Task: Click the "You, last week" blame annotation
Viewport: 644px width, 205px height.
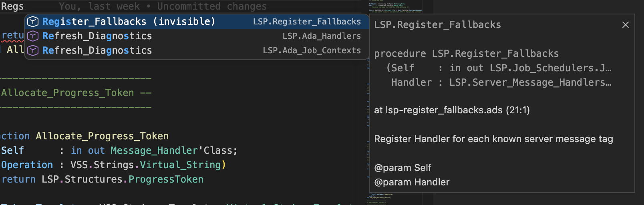Action: tap(99, 6)
